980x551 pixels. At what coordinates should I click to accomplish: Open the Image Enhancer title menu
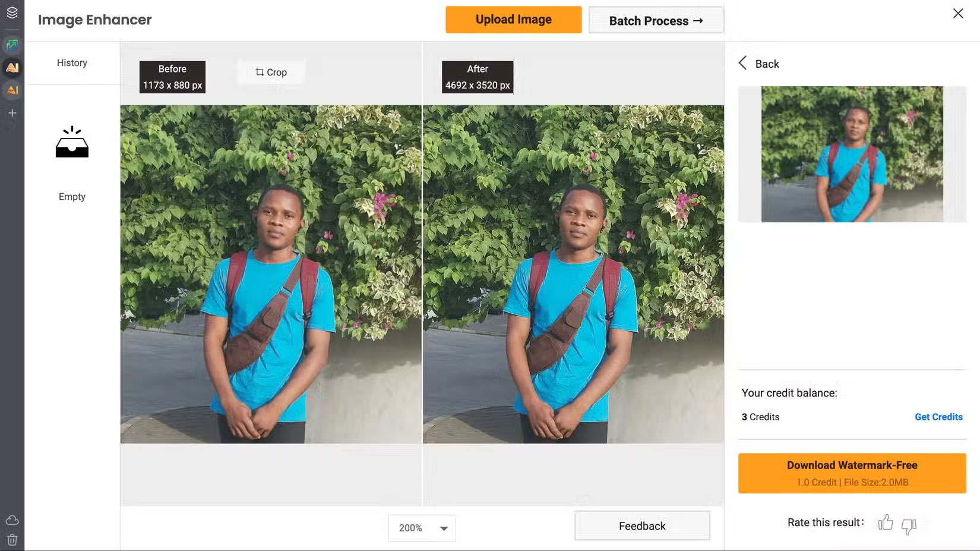pyautogui.click(x=94, y=20)
